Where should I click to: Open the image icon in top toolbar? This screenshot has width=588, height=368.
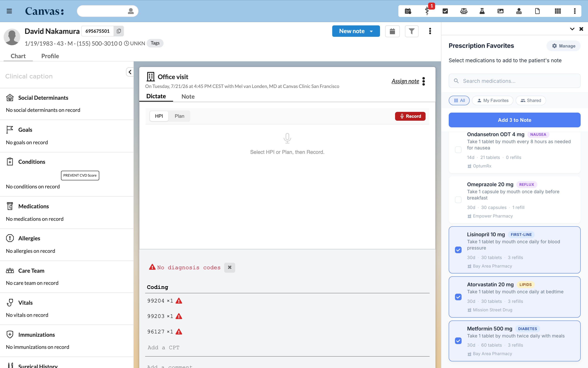coord(501,11)
